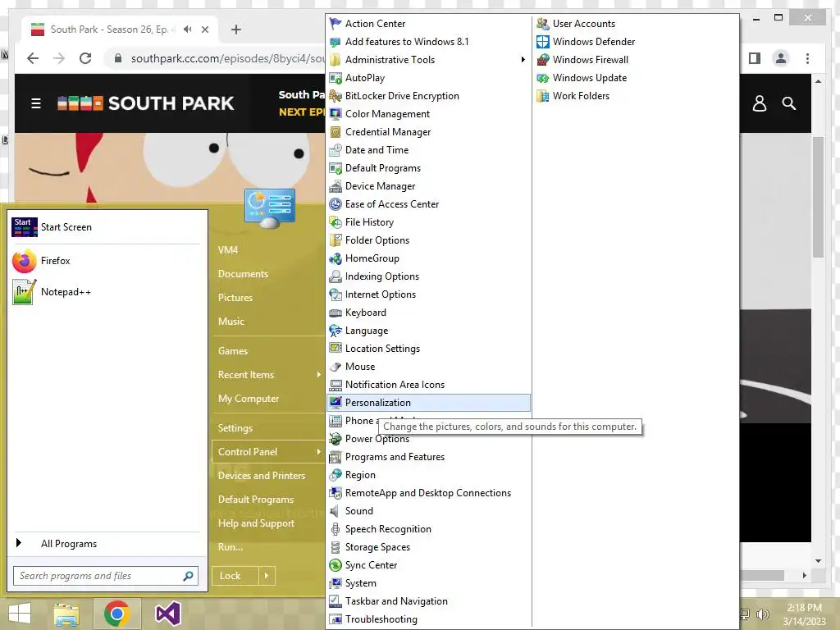Click the page vertical scrollbar thumb
The image size is (840, 630).
tap(818, 197)
